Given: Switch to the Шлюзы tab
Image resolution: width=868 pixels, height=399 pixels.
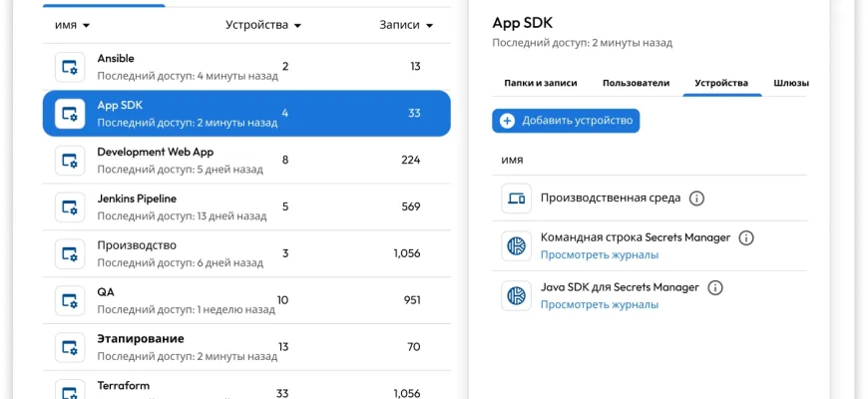Looking at the screenshot, I should (790, 84).
